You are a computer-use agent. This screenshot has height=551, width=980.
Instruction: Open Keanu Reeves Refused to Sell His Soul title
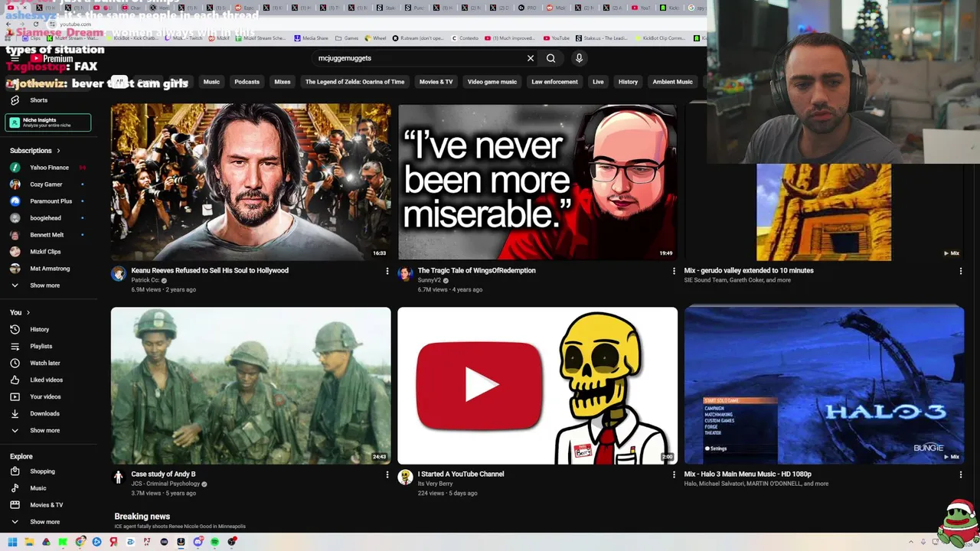pos(210,270)
